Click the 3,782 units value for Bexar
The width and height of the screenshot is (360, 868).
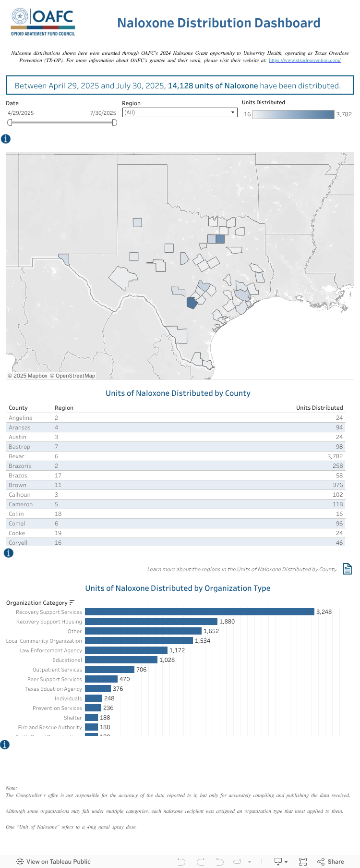(x=335, y=456)
